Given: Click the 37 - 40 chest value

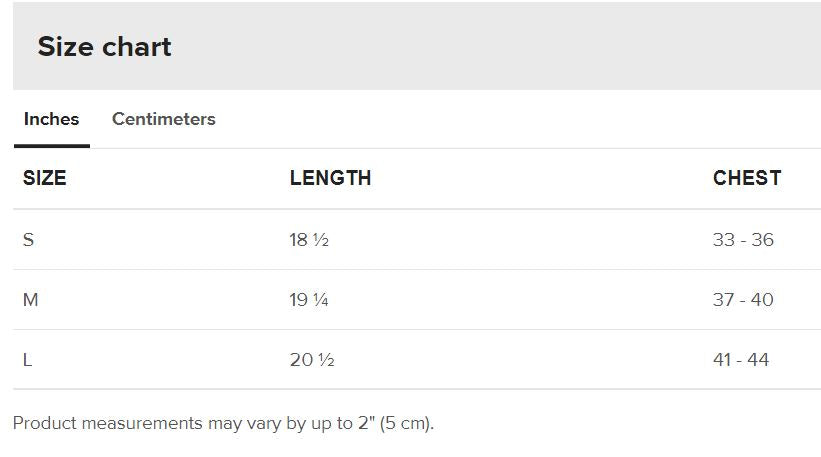Looking at the screenshot, I should [743, 300].
